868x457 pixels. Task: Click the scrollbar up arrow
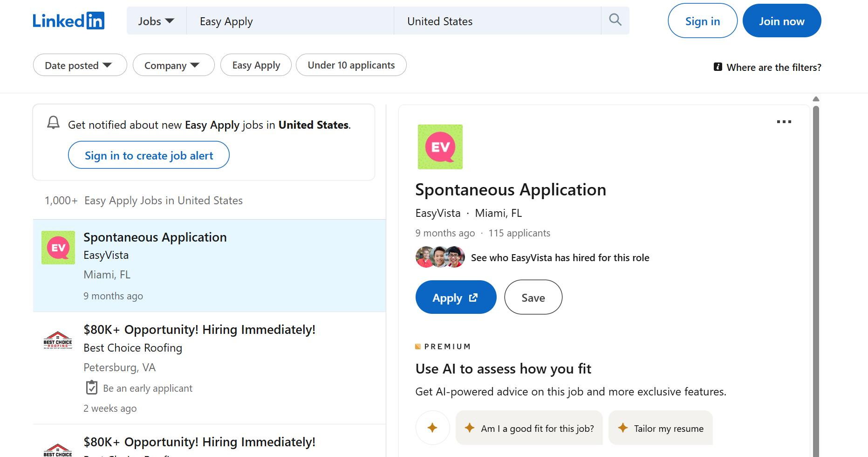click(816, 99)
